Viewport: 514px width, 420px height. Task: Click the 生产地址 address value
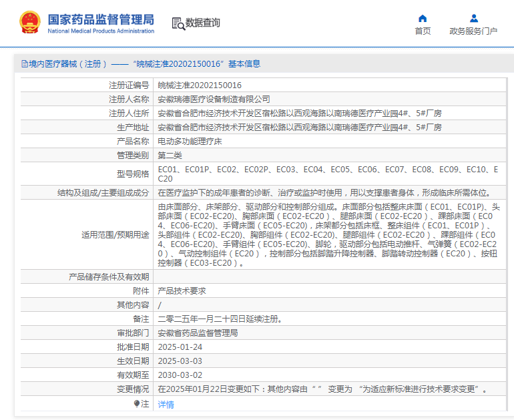coord(300,128)
